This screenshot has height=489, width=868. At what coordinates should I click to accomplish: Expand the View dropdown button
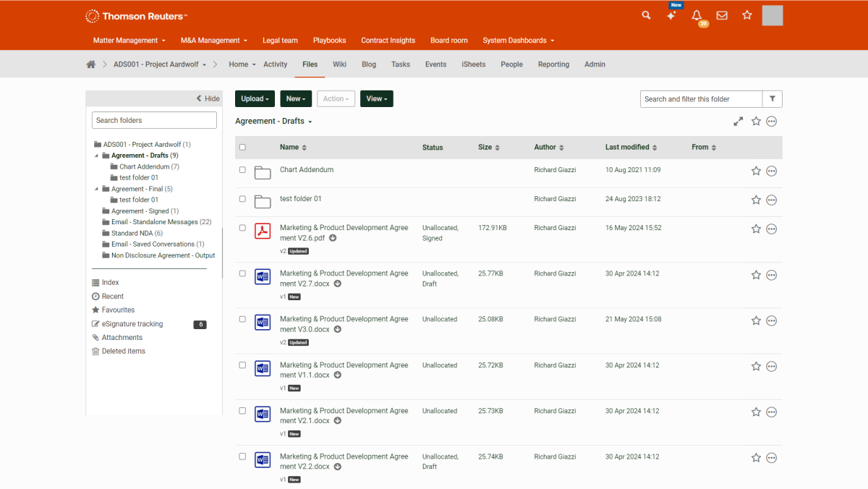(376, 99)
